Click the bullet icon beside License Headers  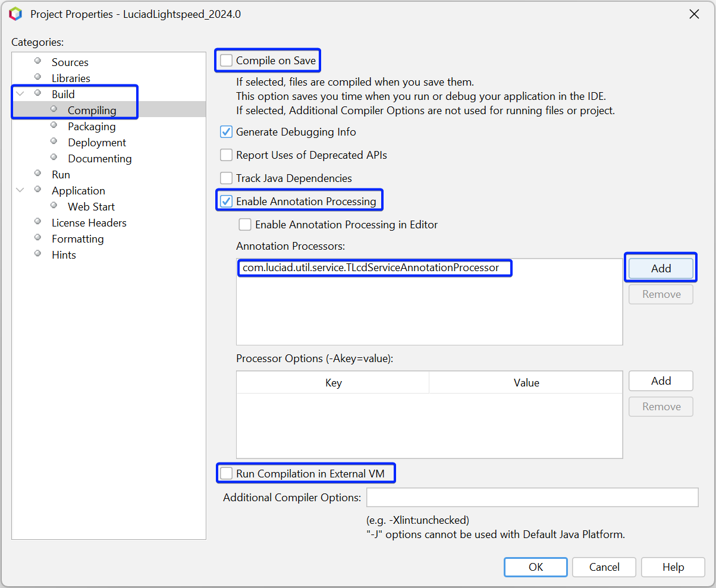tap(38, 221)
